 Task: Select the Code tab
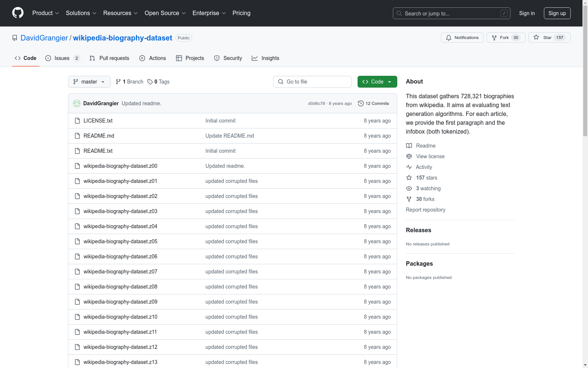pos(26,58)
